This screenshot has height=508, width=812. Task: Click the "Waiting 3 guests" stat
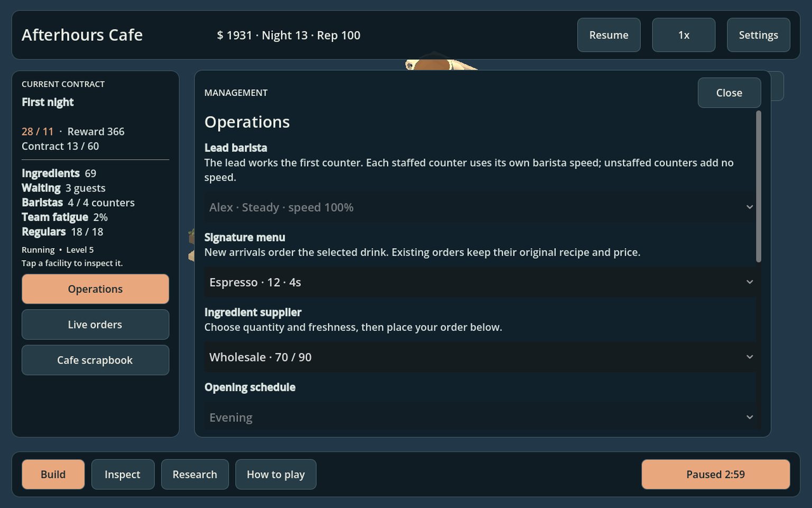pos(63,188)
